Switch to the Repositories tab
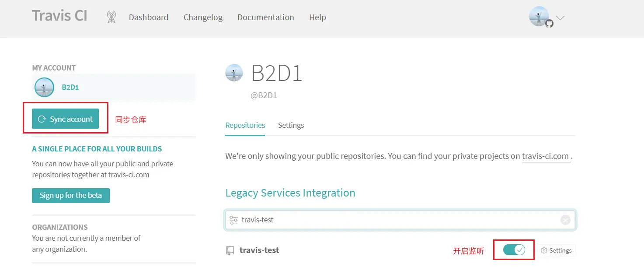 pos(245,125)
